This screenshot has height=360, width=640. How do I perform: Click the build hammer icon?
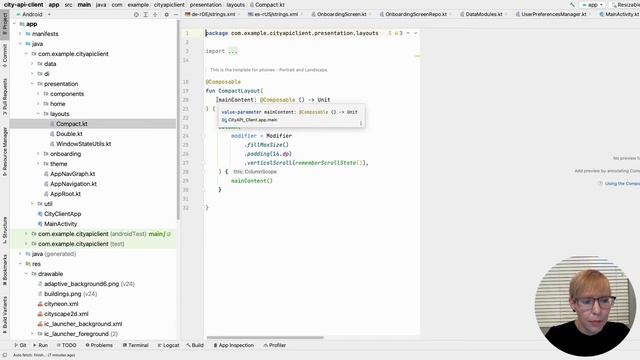click(572, 4)
